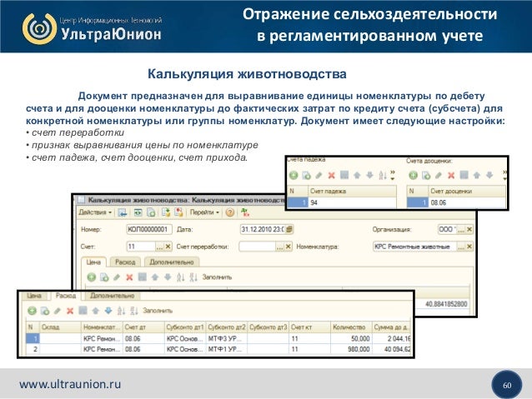Open Номенклатура selection ... button
The image size is (532, 399).
tap(461, 247)
